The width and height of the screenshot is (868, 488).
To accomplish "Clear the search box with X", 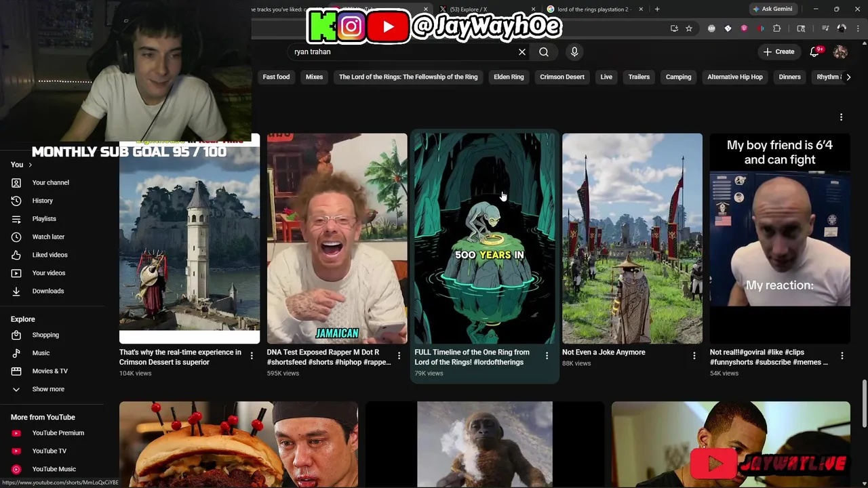I will click(522, 52).
